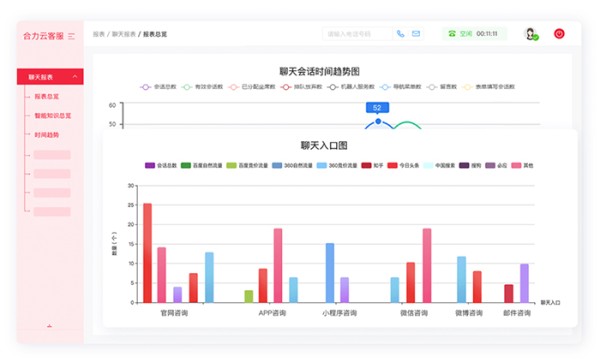Toggle purple 会话总数 swatch in 聊天入口图 legend

pyautogui.click(x=150, y=165)
